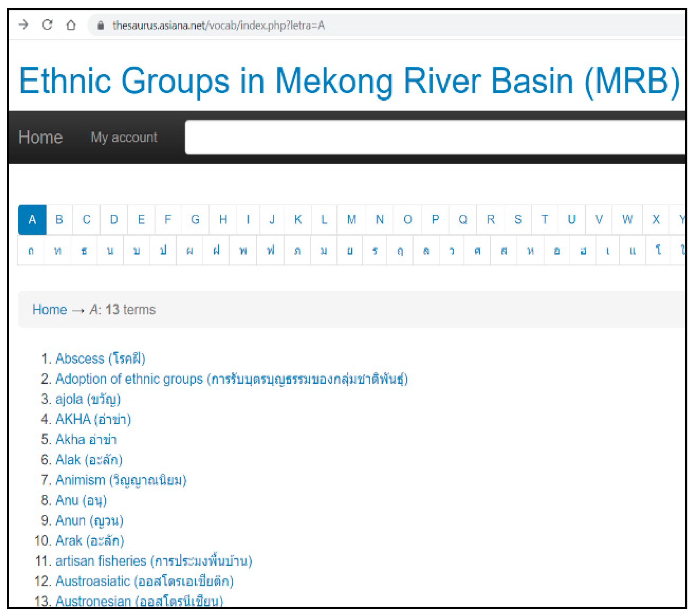
Task: Click Home link in breadcrumb
Action: [50, 310]
